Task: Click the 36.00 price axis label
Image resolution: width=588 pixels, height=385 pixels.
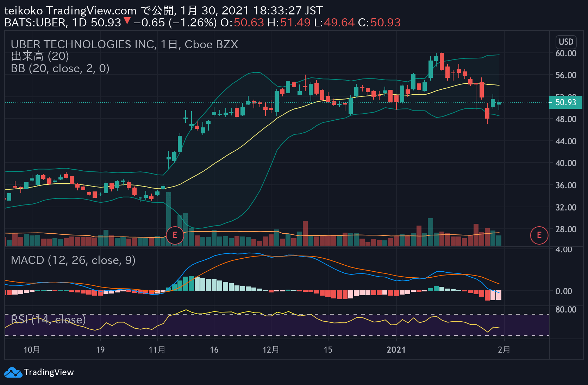Action: [566, 185]
